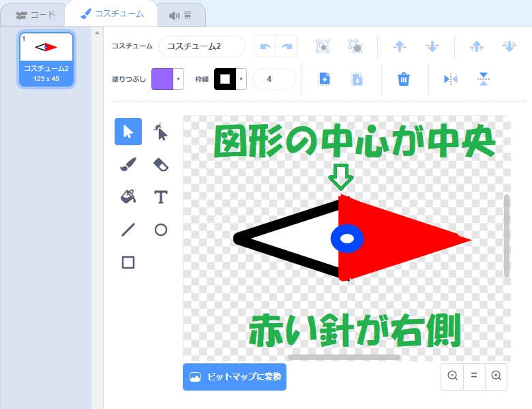Click the outline width field showing 4

[x=274, y=79]
